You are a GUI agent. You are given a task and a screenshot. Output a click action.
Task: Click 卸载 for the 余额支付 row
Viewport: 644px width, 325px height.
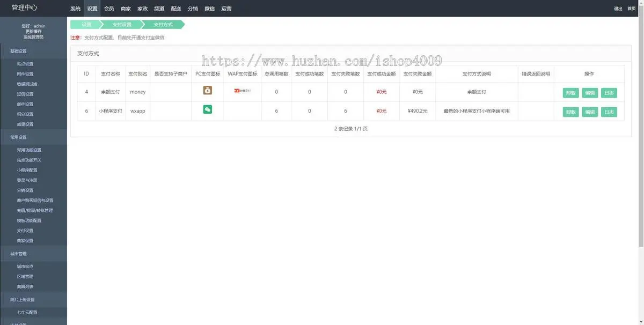[x=570, y=93]
